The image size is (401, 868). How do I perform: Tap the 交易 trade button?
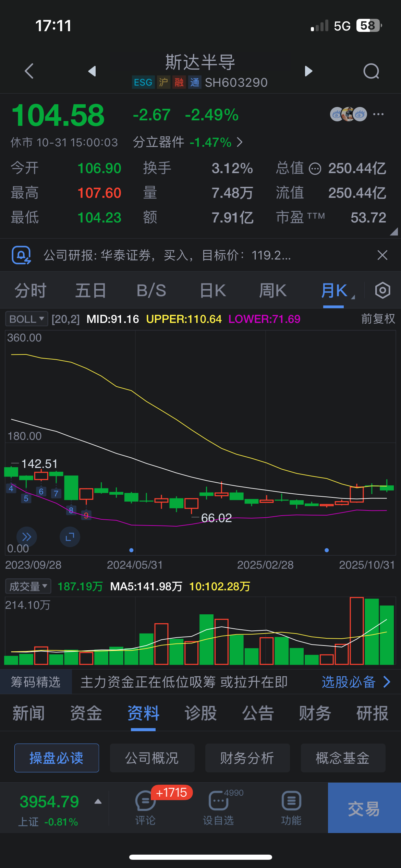364,808
